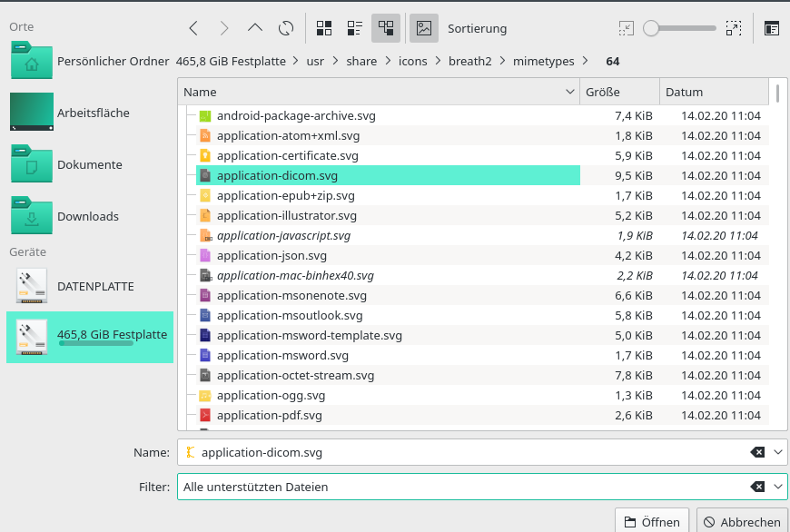The width and height of the screenshot is (790, 532).
Task: Click the zoom-in icon right of the slider
Action: point(734,28)
